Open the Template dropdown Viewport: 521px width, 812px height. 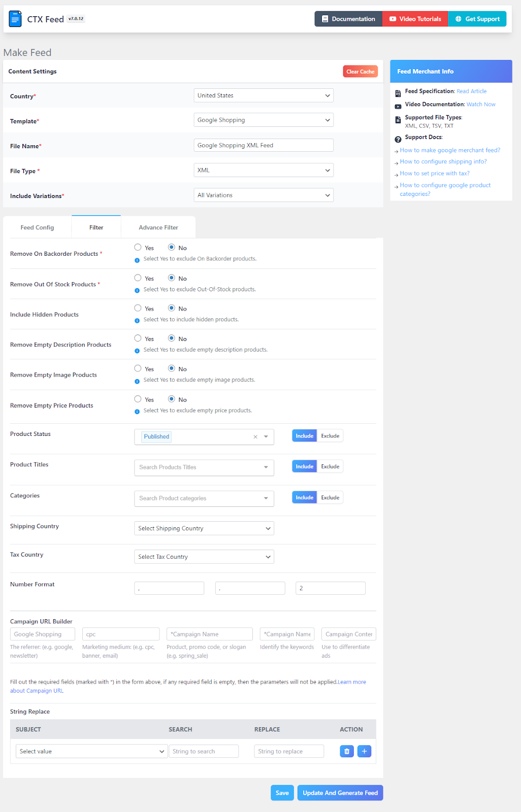pyautogui.click(x=264, y=120)
